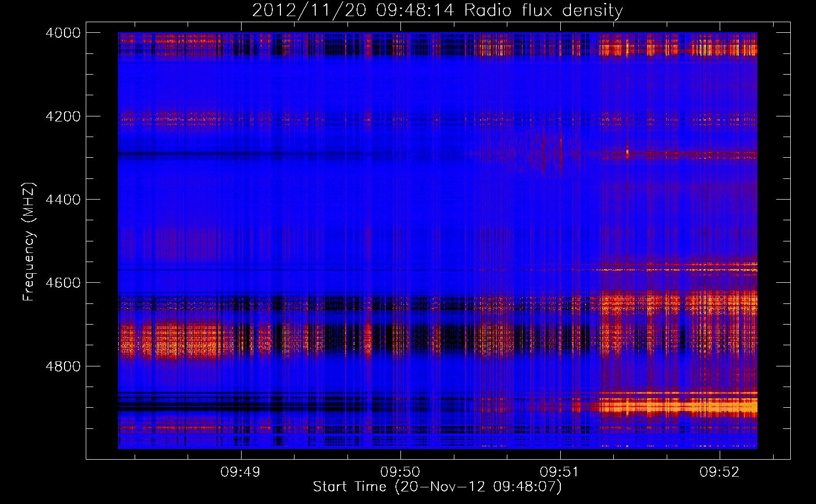Click the 09:52 time tick label

pyautogui.click(x=720, y=472)
